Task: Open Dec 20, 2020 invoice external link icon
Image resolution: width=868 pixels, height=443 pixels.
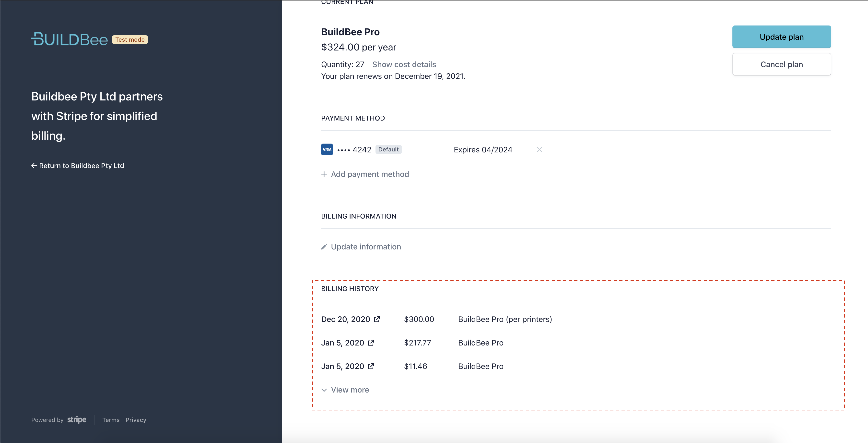Action: coord(377,319)
